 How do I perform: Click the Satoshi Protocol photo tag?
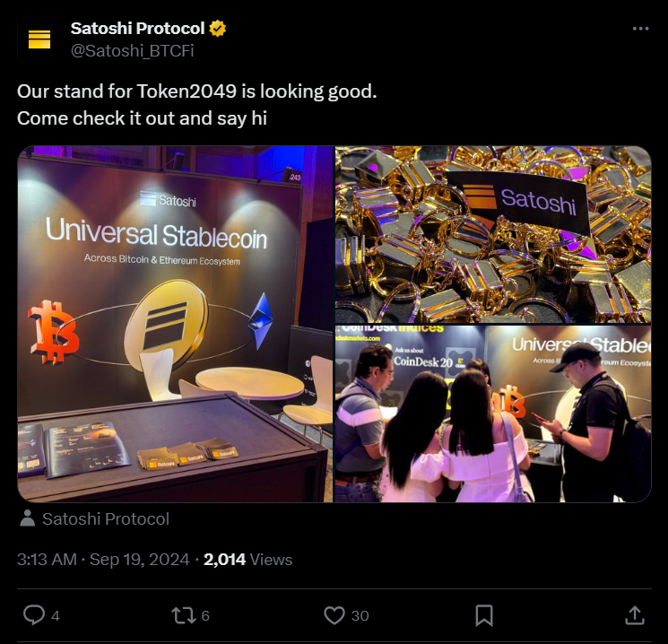coord(106,518)
